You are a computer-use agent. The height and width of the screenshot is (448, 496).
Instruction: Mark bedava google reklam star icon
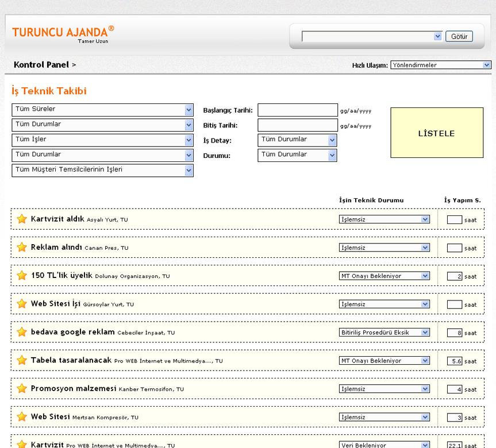click(x=22, y=332)
